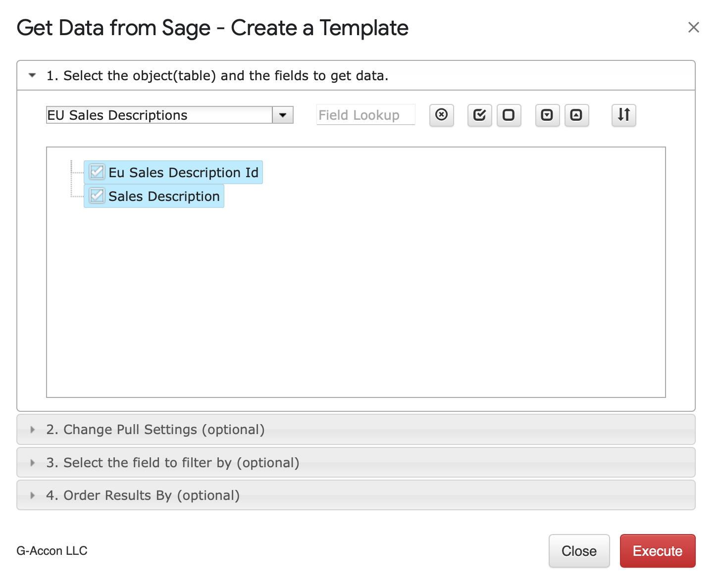Open the EU Sales Descriptions dropdown arrow
722x588 pixels.
[283, 115]
